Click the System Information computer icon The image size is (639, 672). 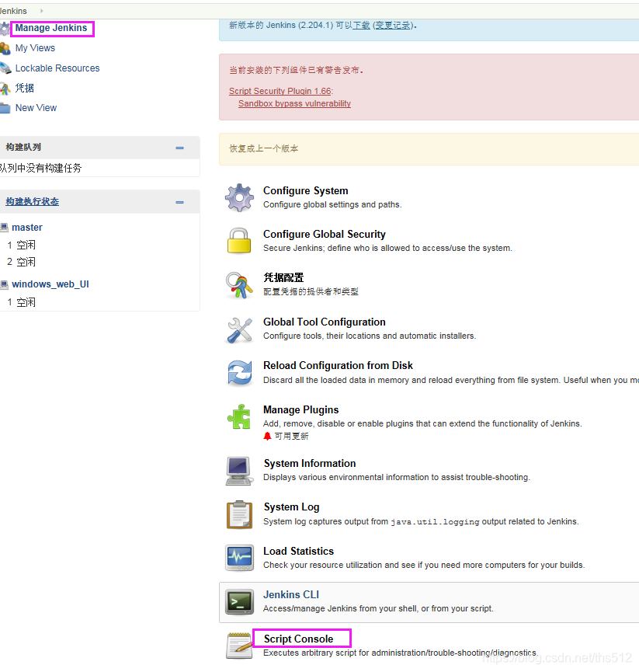coord(239,471)
